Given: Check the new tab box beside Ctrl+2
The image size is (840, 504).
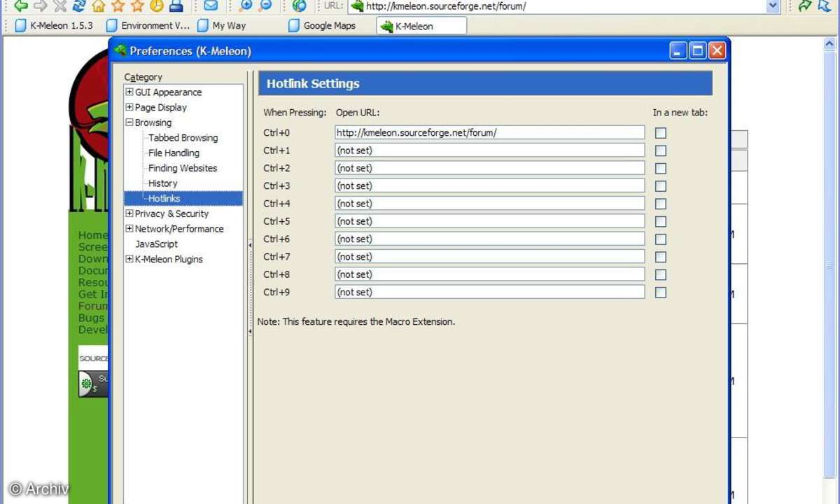Looking at the screenshot, I should (x=660, y=168).
